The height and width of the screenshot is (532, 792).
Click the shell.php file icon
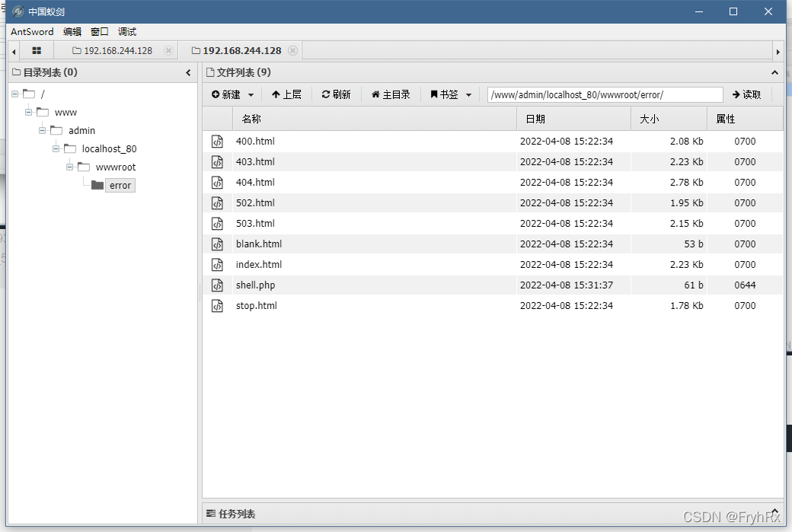(217, 285)
